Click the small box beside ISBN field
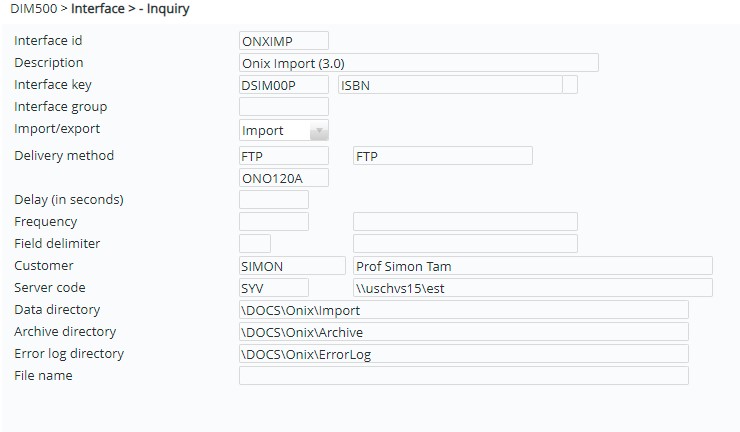This screenshot has width=740, height=432. (x=570, y=85)
